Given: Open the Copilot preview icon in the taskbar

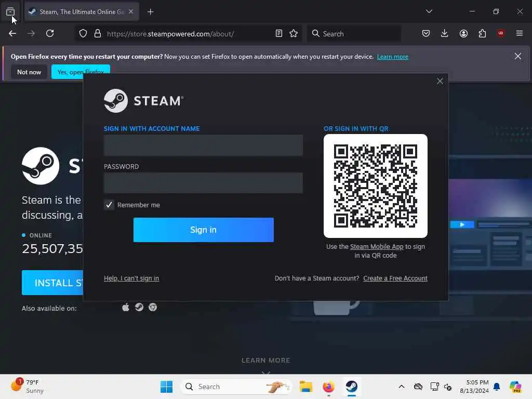Looking at the screenshot, I should (515, 387).
